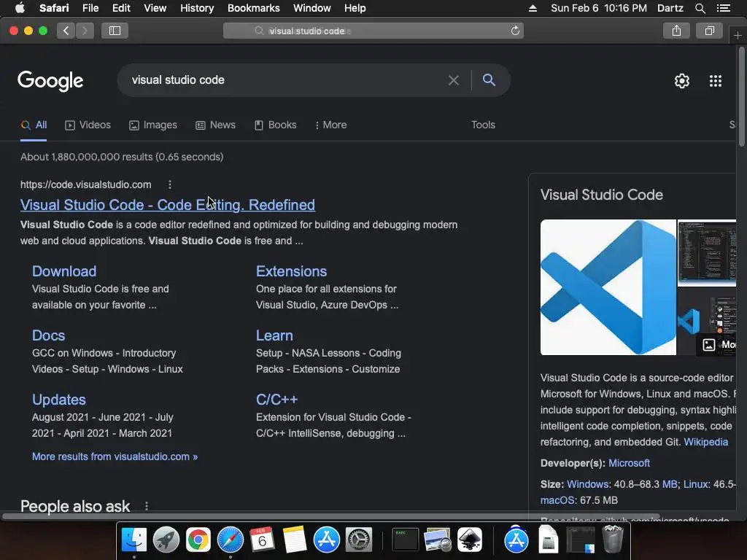The height and width of the screenshot is (560, 747).
Task: Click the Google logo
Action: click(50, 81)
